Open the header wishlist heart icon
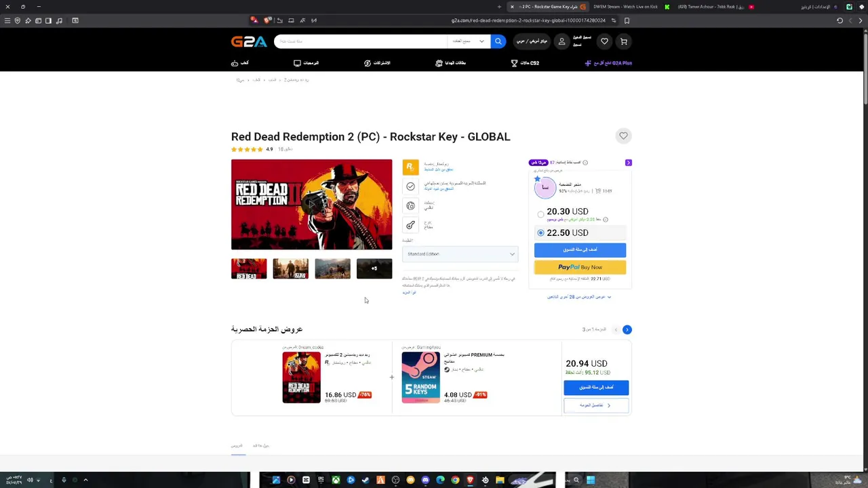This screenshot has width=868, height=488. click(x=604, y=41)
